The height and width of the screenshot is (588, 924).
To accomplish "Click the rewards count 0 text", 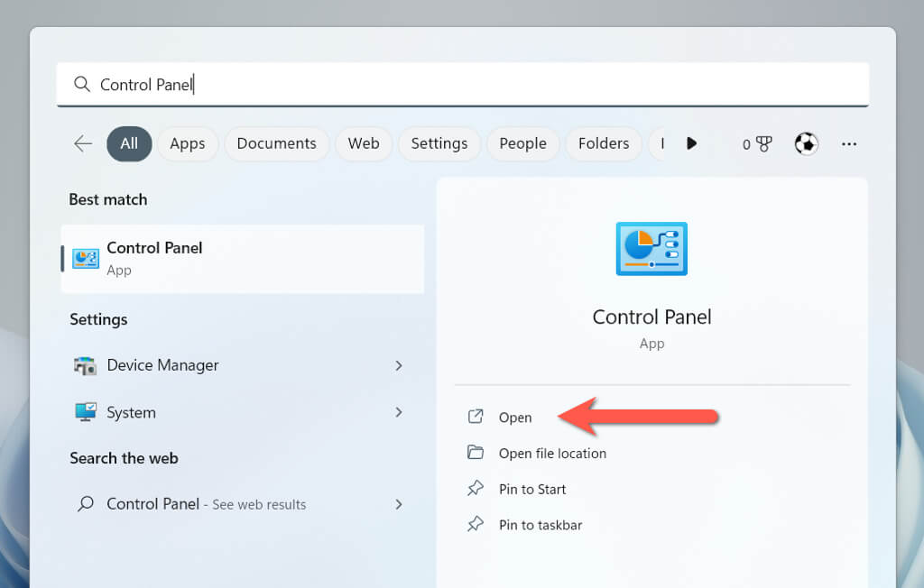I will click(746, 144).
